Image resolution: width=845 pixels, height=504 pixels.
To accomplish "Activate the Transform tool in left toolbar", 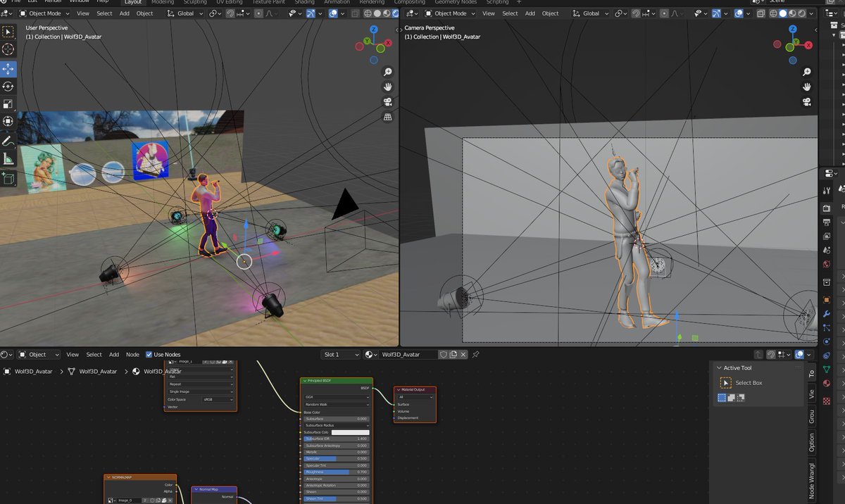I will click(8, 121).
